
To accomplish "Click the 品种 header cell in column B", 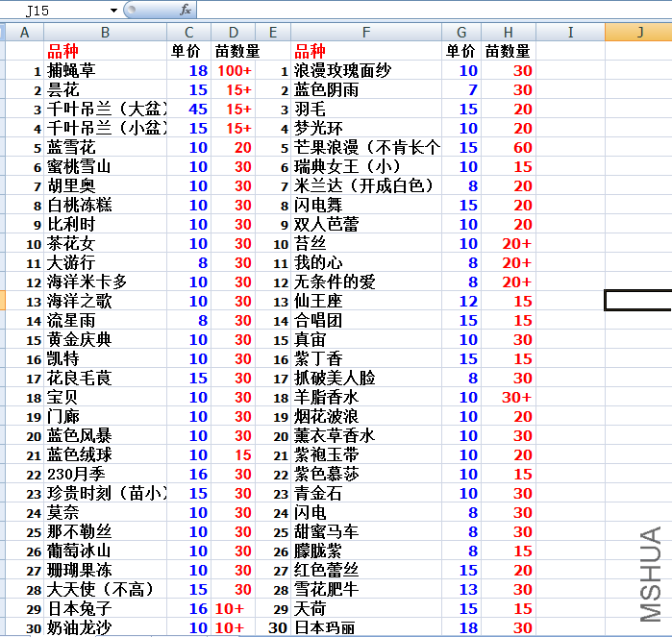I will pos(105,51).
